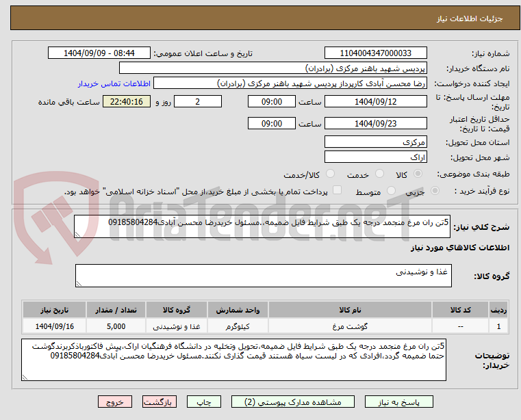Image resolution: width=521 pixels, height=420 pixels.
Task: Click the price validity date 1404/09/23 field
Action: [x=375, y=124]
